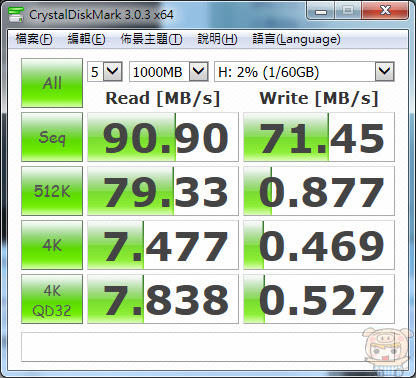Image resolution: width=416 pixels, height=378 pixels.
Task: Open the 說明(H) menu
Action: click(x=217, y=39)
